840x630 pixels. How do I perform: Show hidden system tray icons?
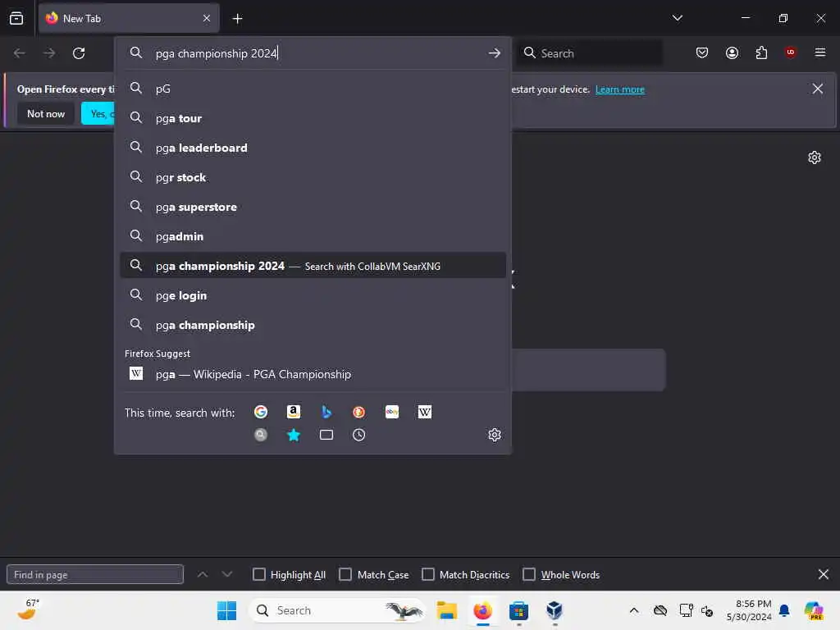coord(634,610)
